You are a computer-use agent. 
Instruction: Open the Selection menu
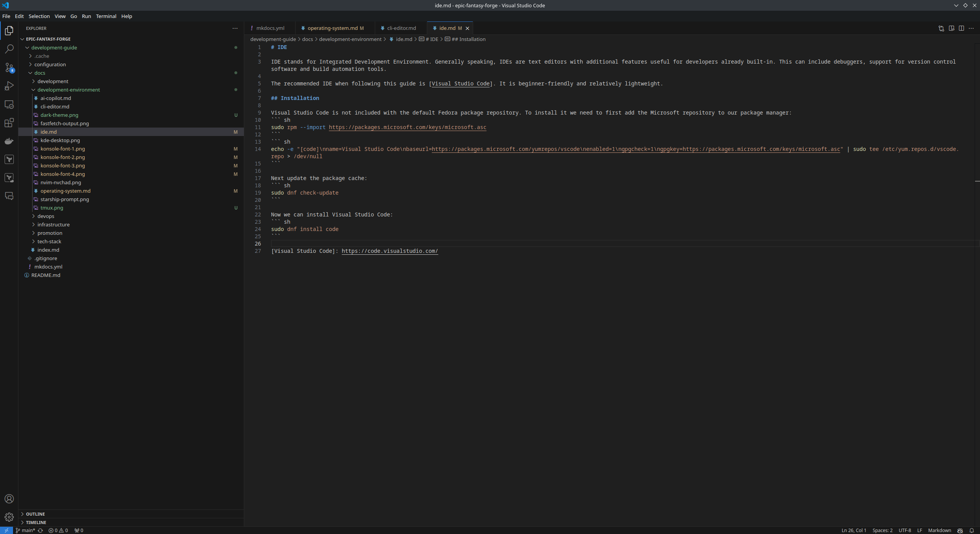(39, 16)
